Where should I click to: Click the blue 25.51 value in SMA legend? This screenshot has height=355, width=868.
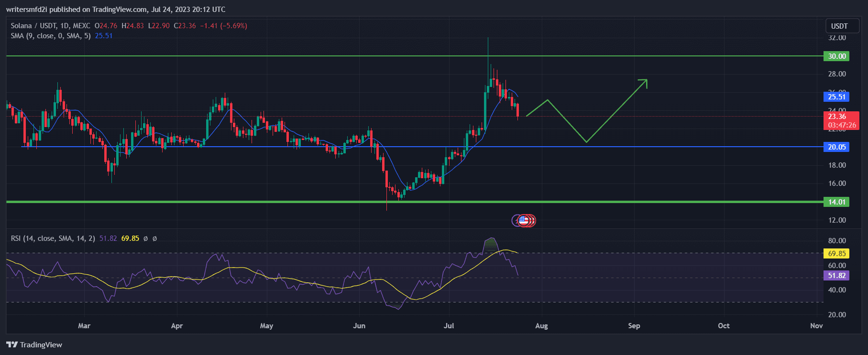coord(104,36)
